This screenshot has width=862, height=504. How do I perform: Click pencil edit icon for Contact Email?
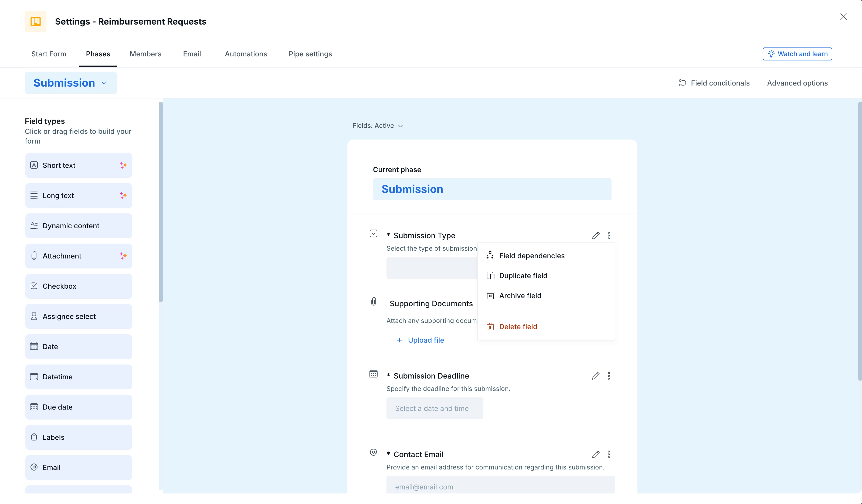tap(596, 454)
